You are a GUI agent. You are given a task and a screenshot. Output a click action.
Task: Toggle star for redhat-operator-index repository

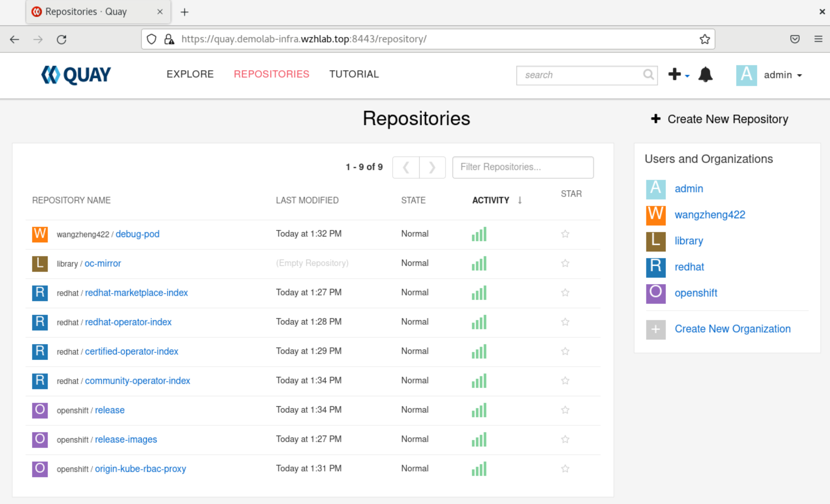coord(565,322)
